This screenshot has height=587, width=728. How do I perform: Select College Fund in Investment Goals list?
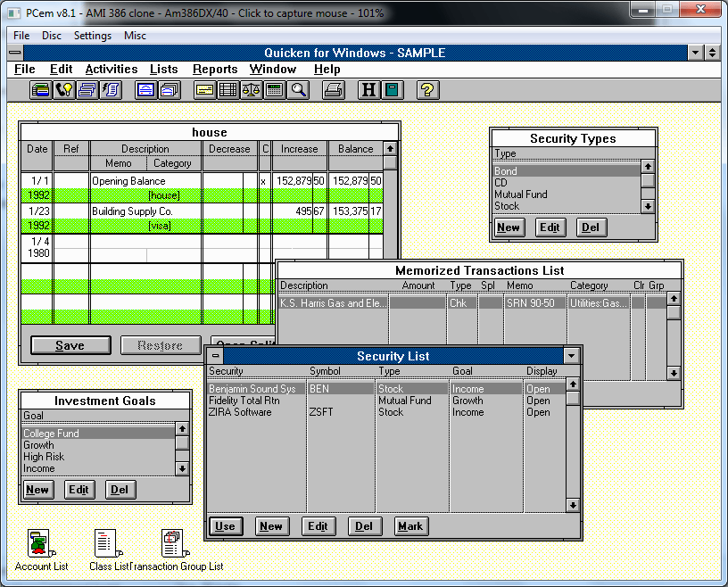pos(98,434)
